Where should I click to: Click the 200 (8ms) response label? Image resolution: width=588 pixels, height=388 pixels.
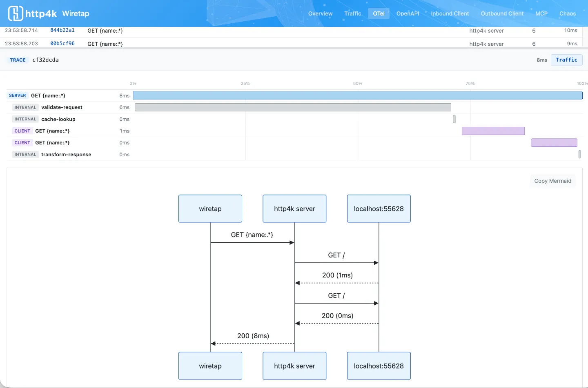[x=253, y=336]
